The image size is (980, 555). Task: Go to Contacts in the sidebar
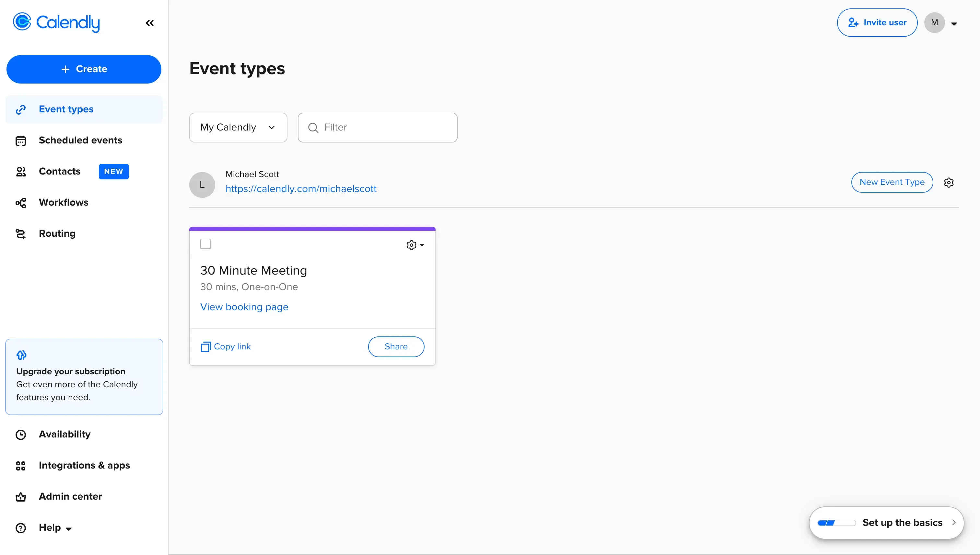[x=60, y=171]
